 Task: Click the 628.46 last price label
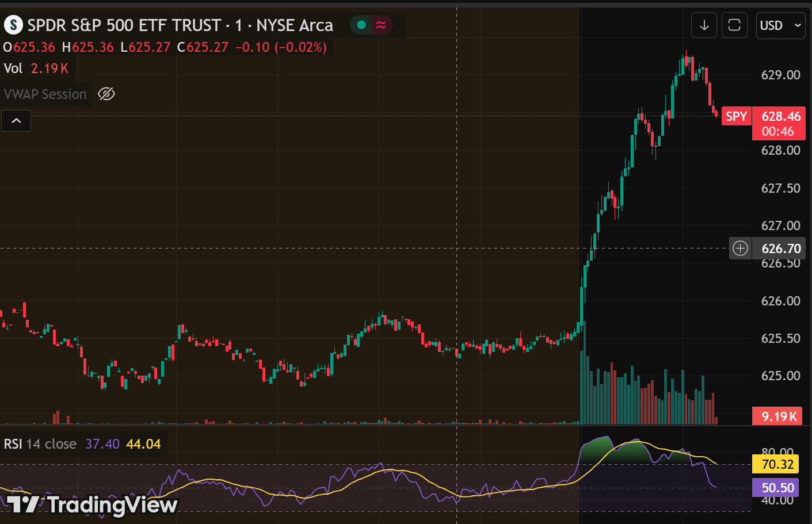(x=781, y=116)
